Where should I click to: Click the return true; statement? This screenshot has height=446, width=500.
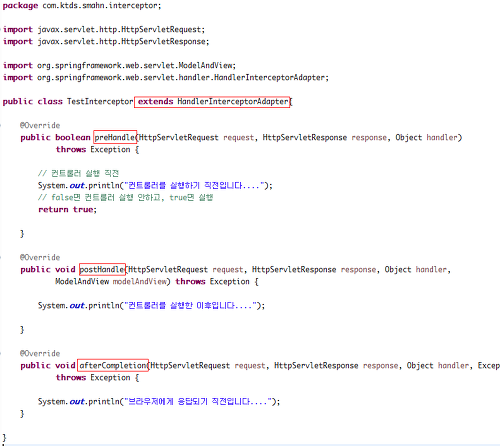(x=67, y=209)
